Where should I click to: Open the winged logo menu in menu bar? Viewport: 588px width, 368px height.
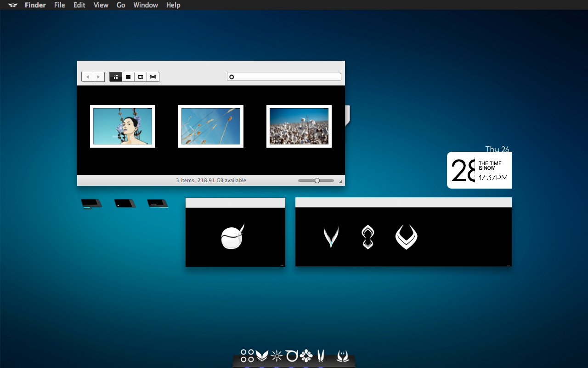coord(13,5)
